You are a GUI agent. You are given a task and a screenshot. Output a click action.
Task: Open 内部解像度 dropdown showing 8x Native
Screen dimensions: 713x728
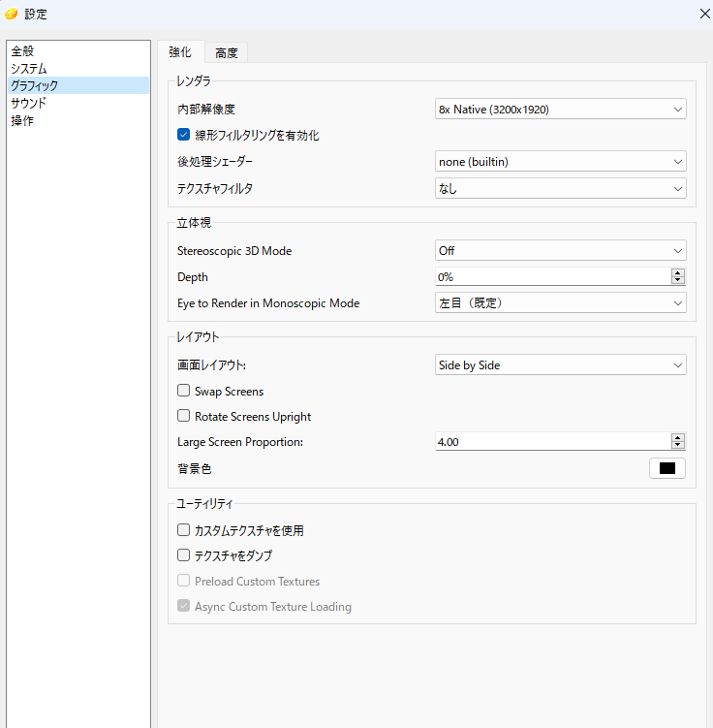pos(560,110)
